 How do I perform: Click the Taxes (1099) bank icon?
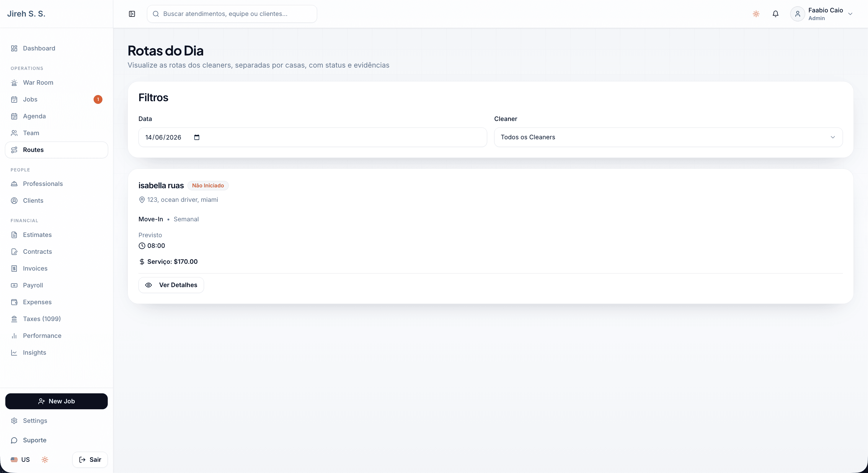14,319
